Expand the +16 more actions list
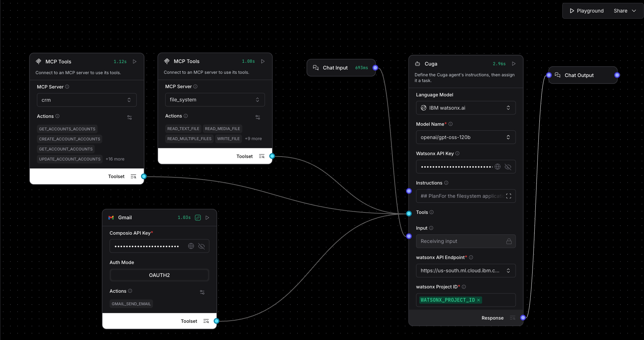644x340 pixels. click(x=115, y=159)
